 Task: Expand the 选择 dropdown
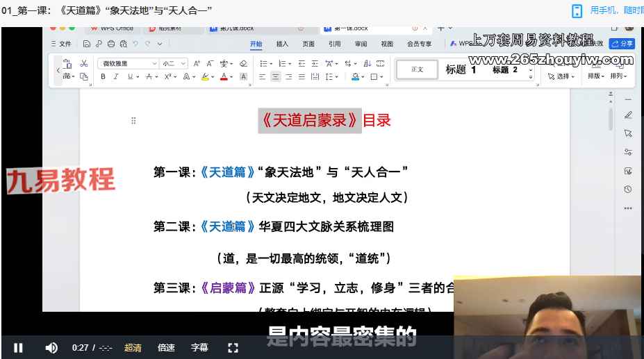click(561, 76)
